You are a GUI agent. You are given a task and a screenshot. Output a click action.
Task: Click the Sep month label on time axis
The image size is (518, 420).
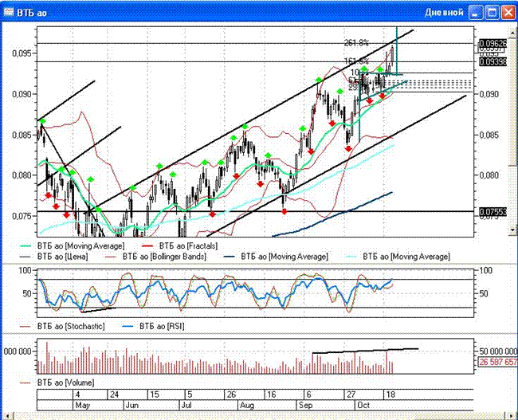tap(305, 405)
